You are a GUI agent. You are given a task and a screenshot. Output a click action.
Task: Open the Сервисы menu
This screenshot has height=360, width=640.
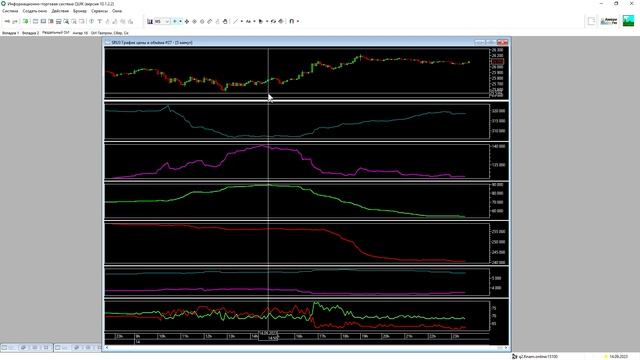[x=99, y=11]
